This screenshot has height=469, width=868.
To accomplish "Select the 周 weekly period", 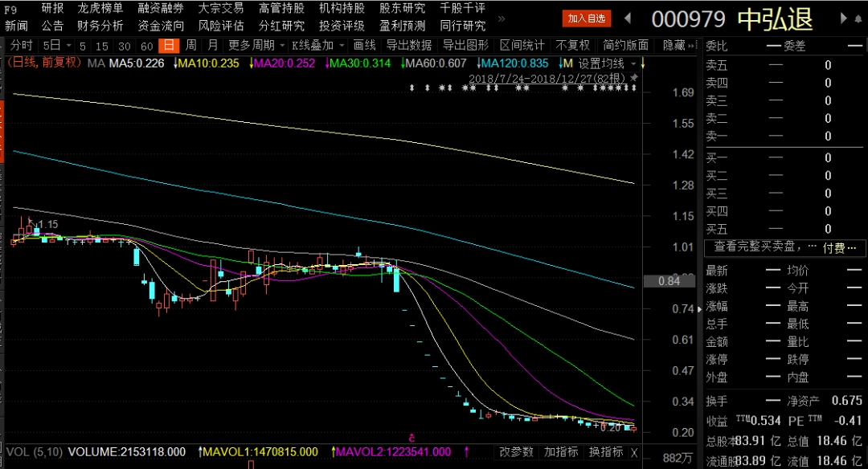I will click(191, 46).
